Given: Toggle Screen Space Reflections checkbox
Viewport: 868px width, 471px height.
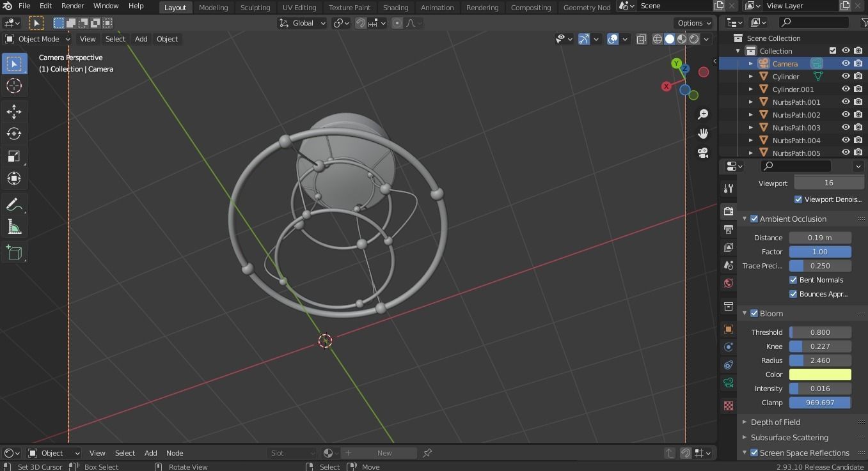Looking at the screenshot, I should pos(754,452).
